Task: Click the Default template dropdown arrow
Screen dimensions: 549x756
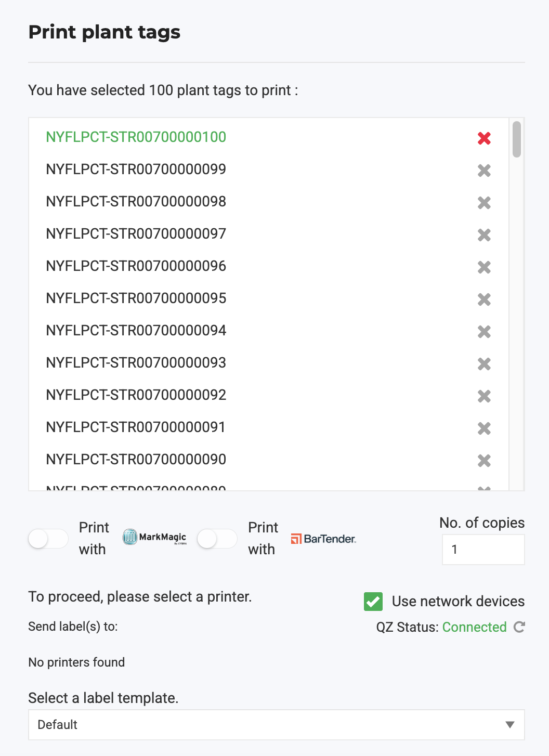Action: 510,725
